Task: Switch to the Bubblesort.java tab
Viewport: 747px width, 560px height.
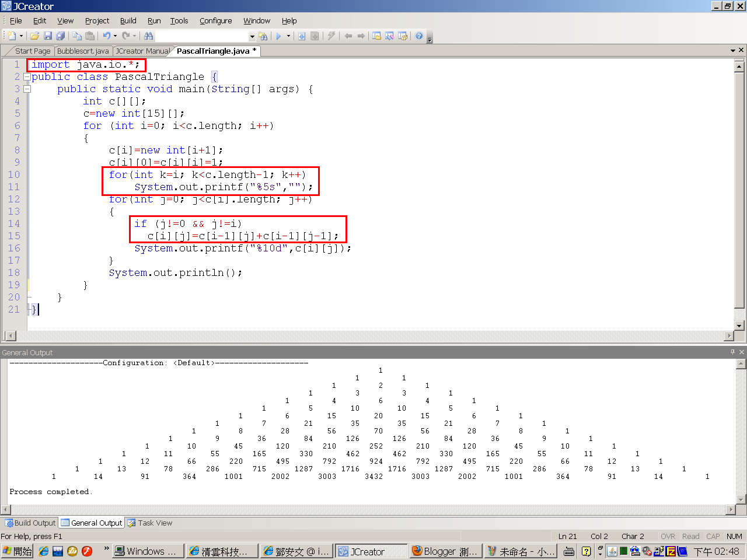Action: [83, 51]
